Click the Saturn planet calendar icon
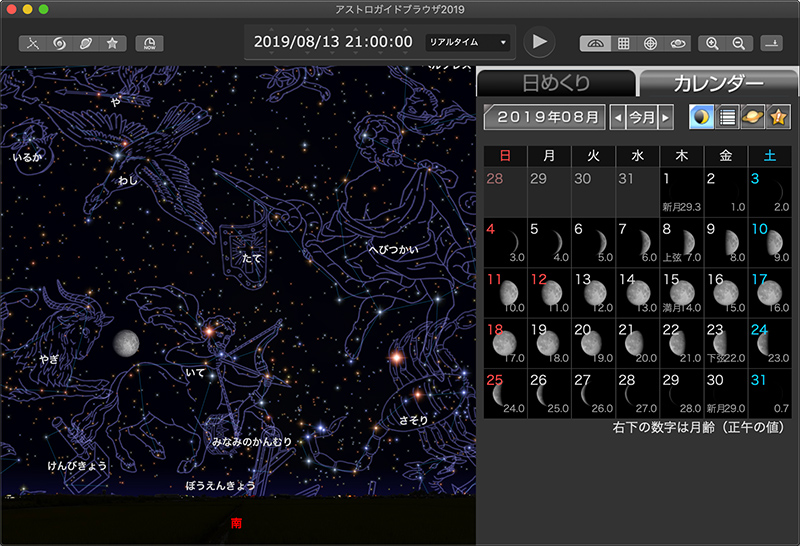Screen dimensions: 800x546 pos(753,116)
